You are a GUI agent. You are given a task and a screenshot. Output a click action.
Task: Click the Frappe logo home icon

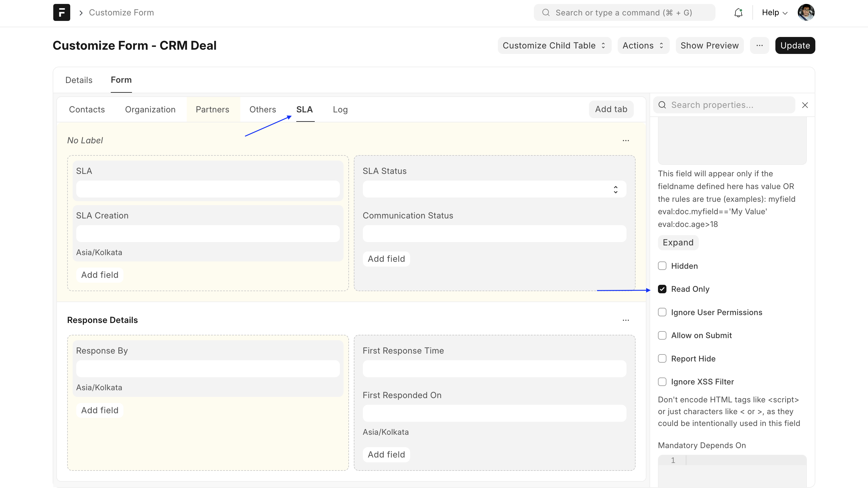pos(61,12)
